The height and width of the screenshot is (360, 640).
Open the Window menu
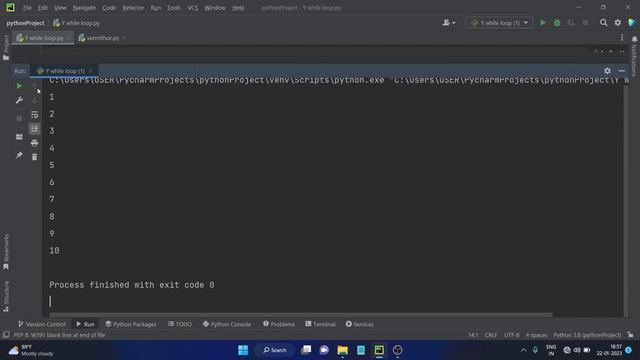click(215, 8)
